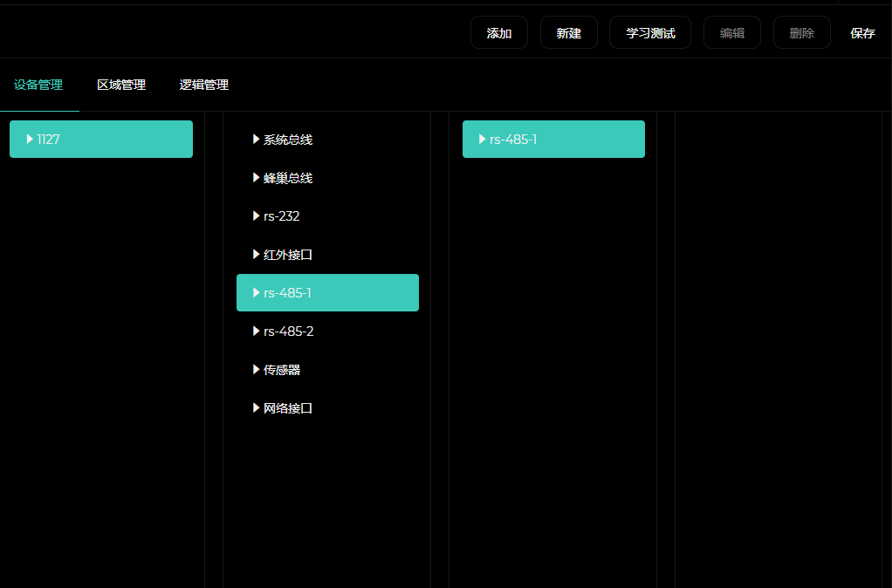The height and width of the screenshot is (588, 892).
Task: Open the 逻辑管理 tab
Action: (x=204, y=85)
